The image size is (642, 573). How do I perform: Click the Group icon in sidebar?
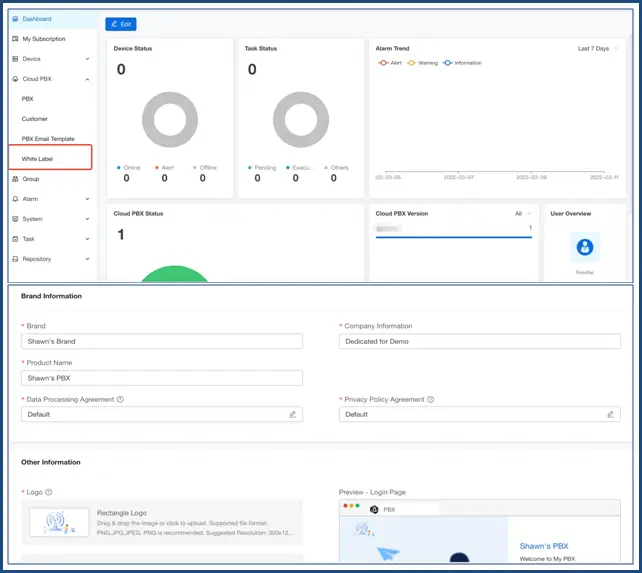(14, 179)
